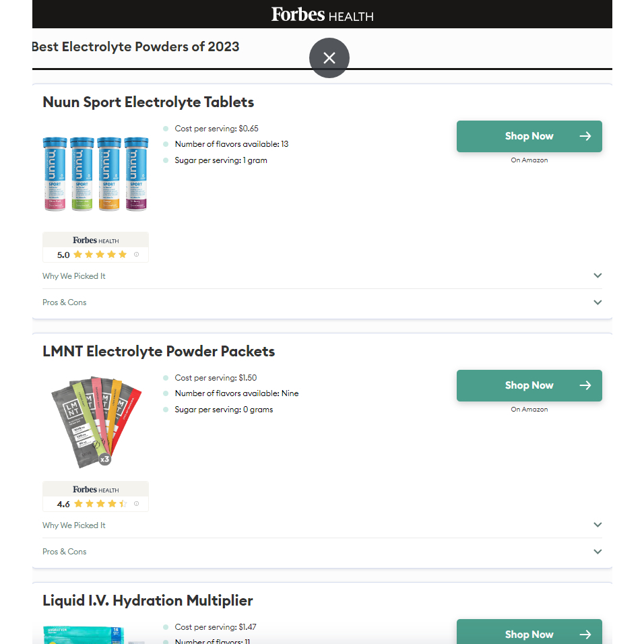The width and height of the screenshot is (644, 644).
Task: Click the info icon beside LMNT's 4.6 rating
Action: point(136,504)
